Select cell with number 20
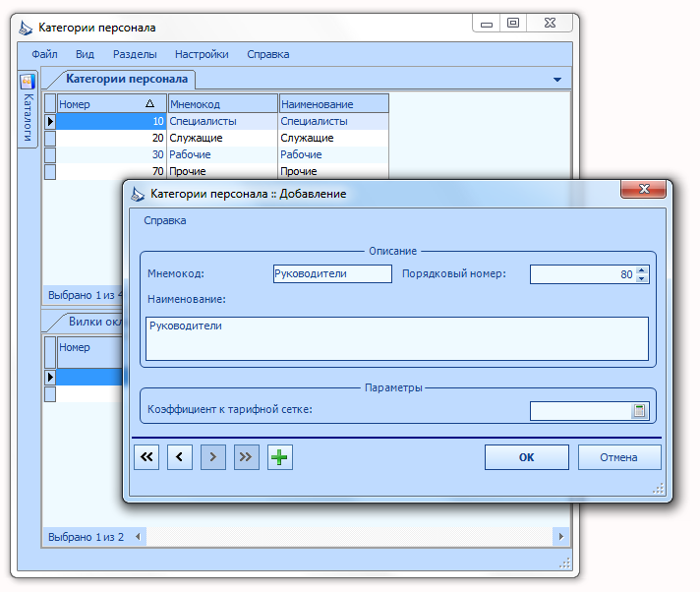This screenshot has width=700, height=592. (x=111, y=138)
